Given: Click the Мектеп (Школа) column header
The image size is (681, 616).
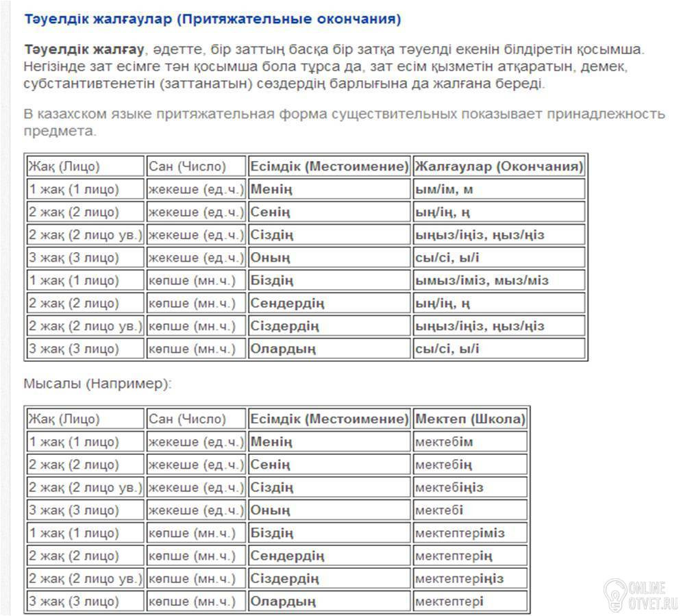Looking at the screenshot, I should point(470,419).
